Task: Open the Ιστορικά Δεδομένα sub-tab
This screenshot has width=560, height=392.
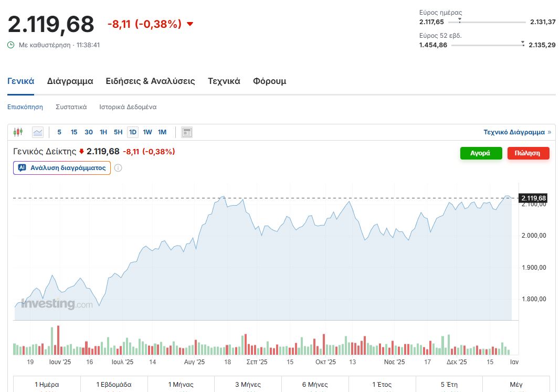Action: click(128, 107)
